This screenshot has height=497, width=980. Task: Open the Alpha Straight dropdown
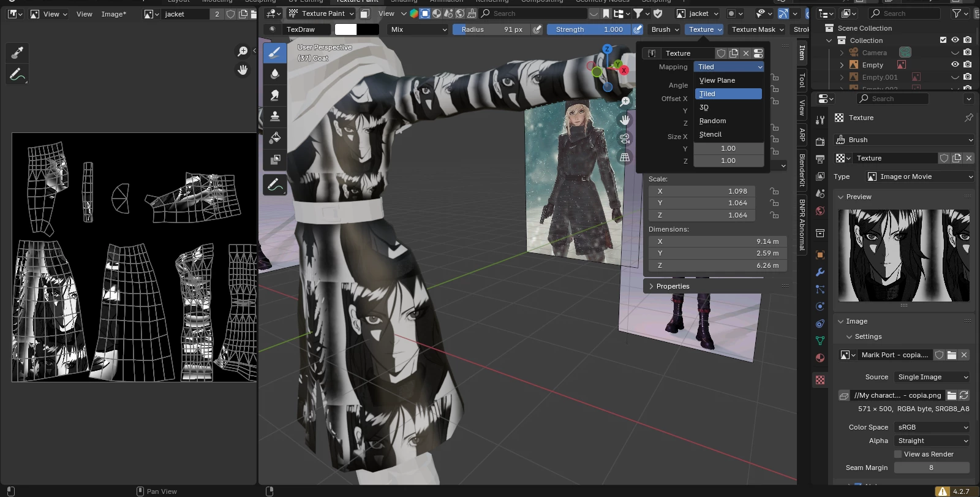tap(932, 441)
